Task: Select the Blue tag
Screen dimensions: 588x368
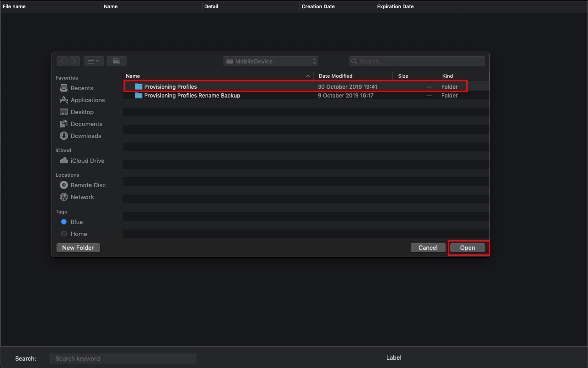Action: point(76,222)
